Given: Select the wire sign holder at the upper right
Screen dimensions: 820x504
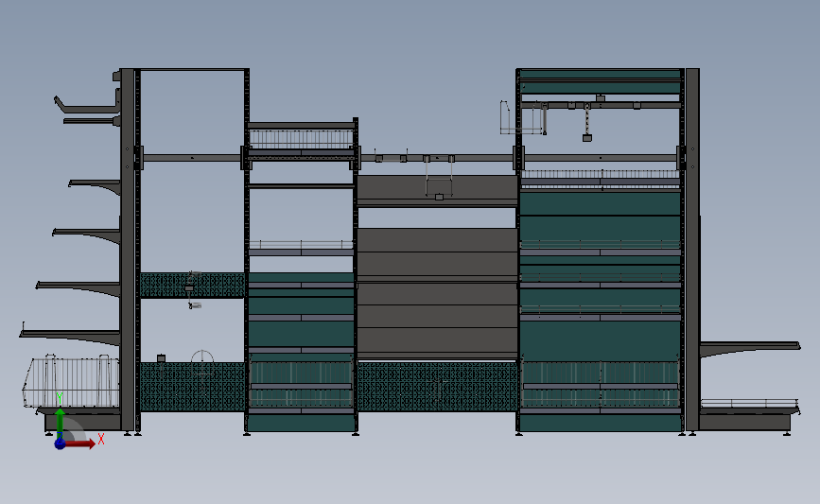Looking at the screenshot, I should [522, 118].
